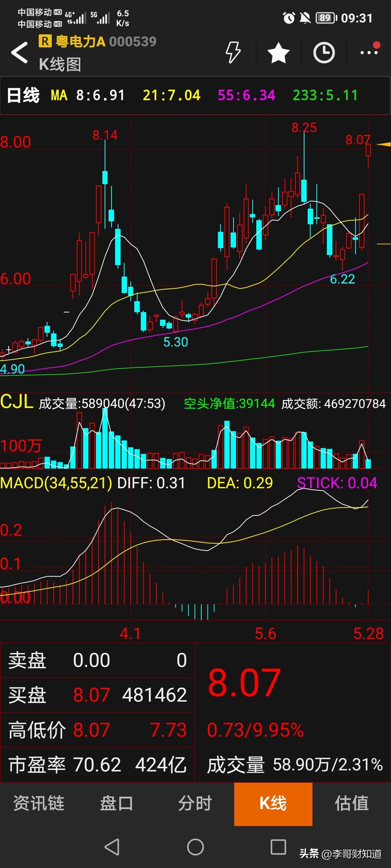Tap the stock title 粤电力A 000539
Image resolution: width=391 pixels, height=868 pixels.
[x=106, y=42]
